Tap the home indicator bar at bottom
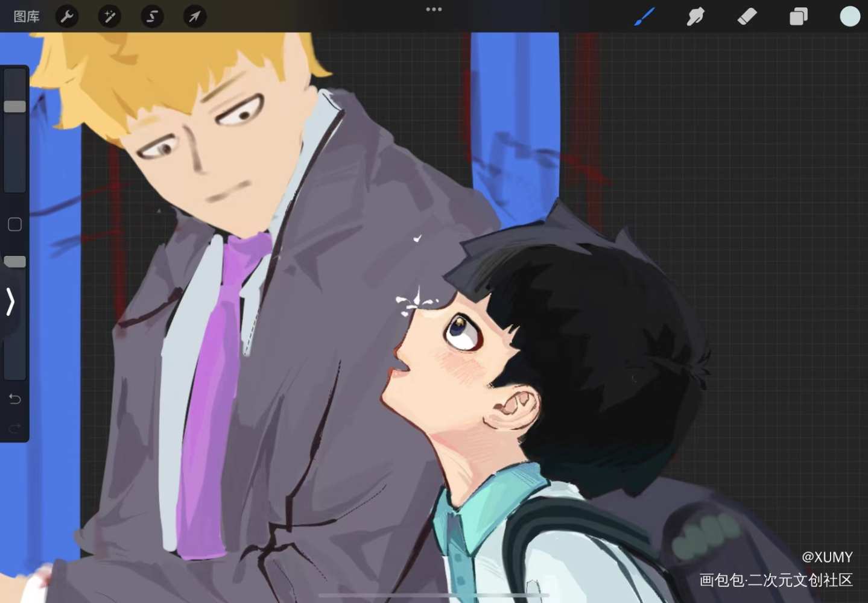 coord(434,595)
